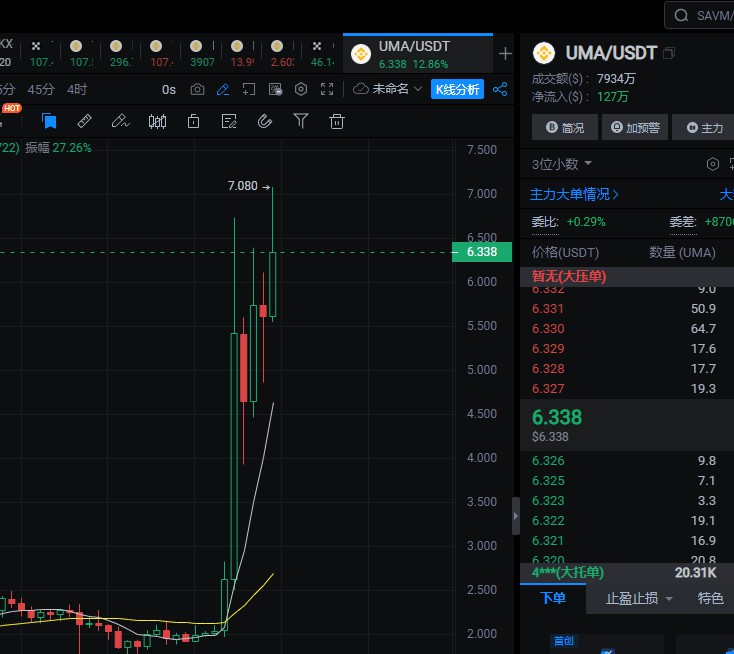The image size is (734, 654).
Task: Open the ticker tab showing 296
Action: (x=121, y=54)
